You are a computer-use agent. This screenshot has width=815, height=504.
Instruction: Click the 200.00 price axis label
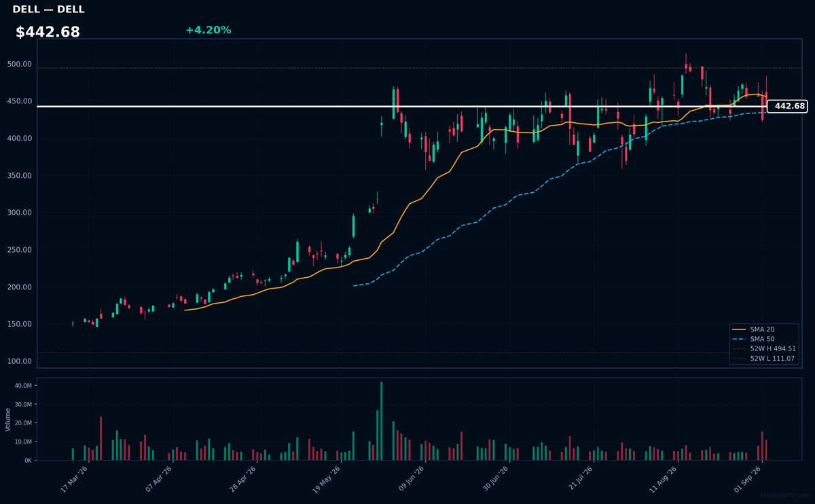tap(19, 287)
